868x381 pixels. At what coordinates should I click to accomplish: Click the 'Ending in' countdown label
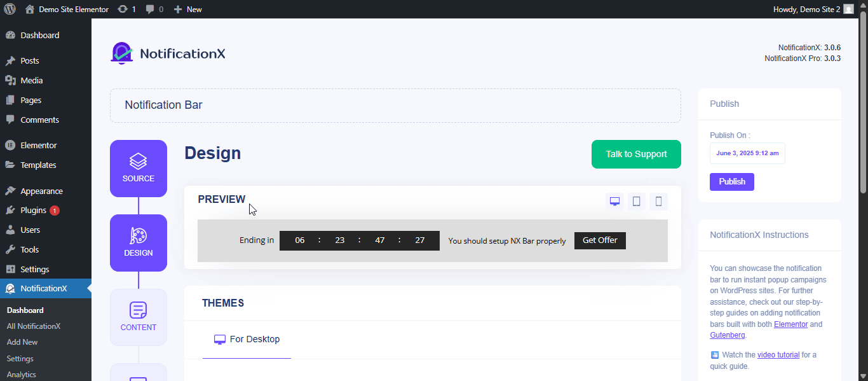tap(257, 240)
